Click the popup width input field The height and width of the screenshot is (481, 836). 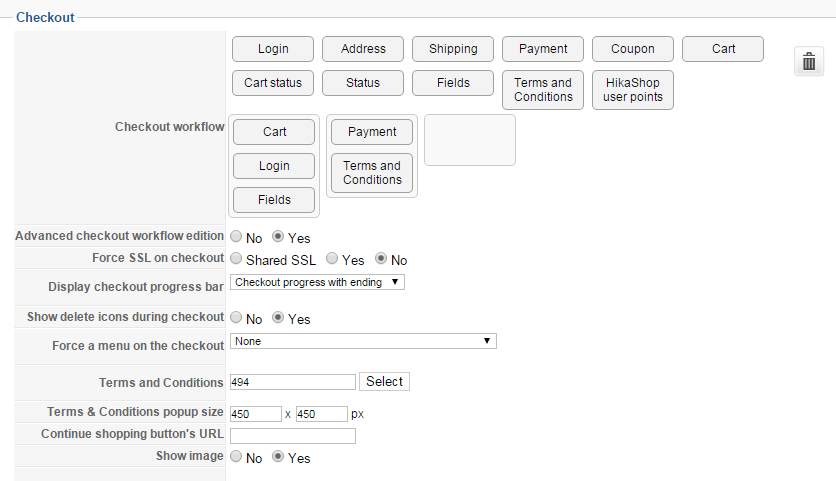pyautogui.click(x=256, y=414)
